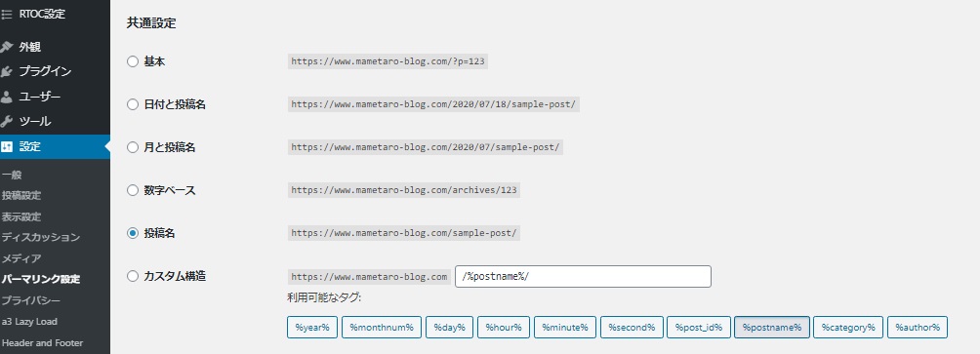Insert the %category% tag
Image resolution: width=980 pixels, height=354 pixels.
point(848,327)
